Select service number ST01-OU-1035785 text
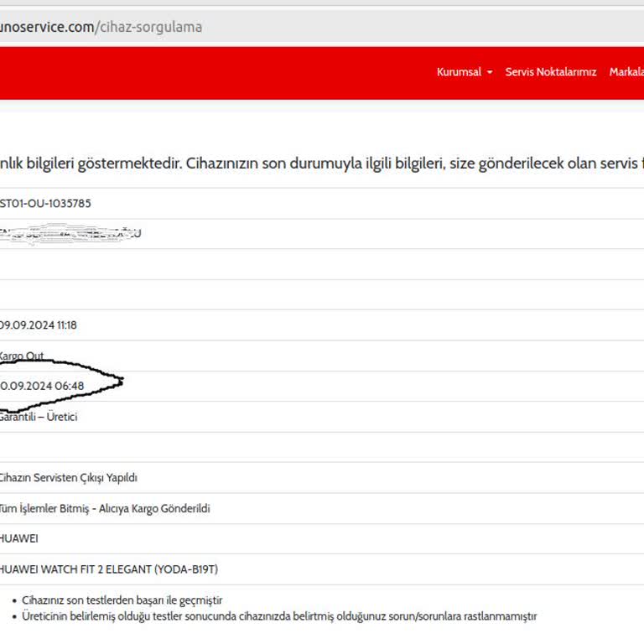644x644 pixels. click(45, 203)
